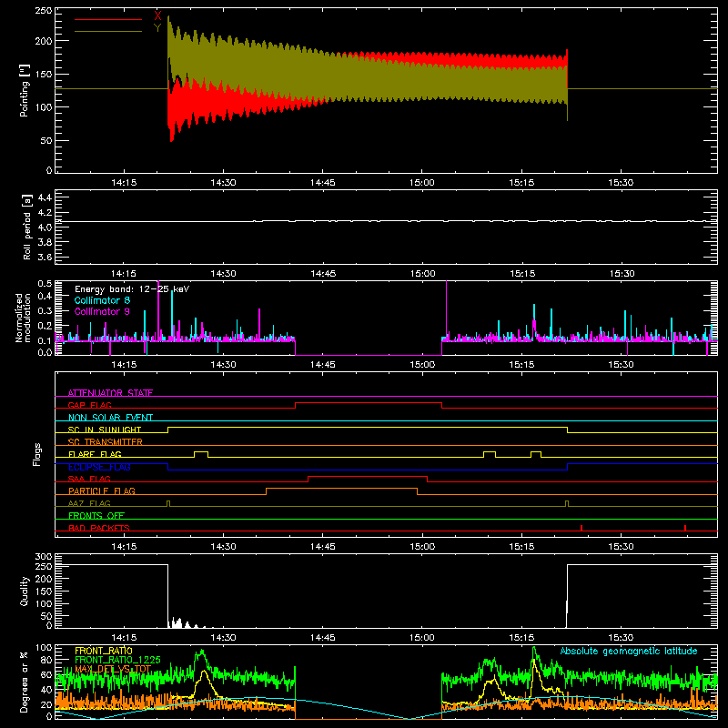
Task: Click the Normalized modulation axis title
Action: [24, 318]
